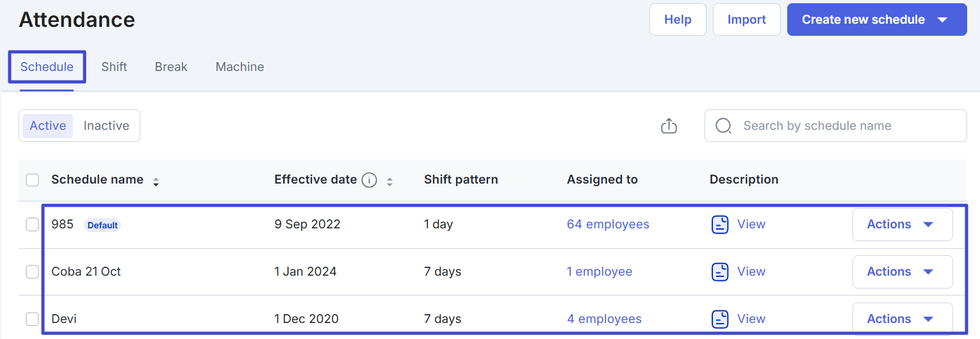
Task: Sort by Effective date using sort arrows
Action: pos(389,182)
